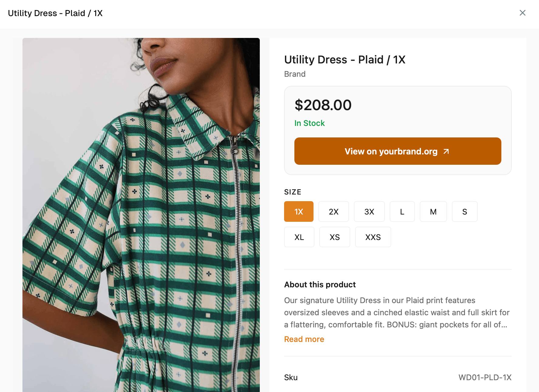Select the XL size
539x392 pixels.
click(x=299, y=237)
